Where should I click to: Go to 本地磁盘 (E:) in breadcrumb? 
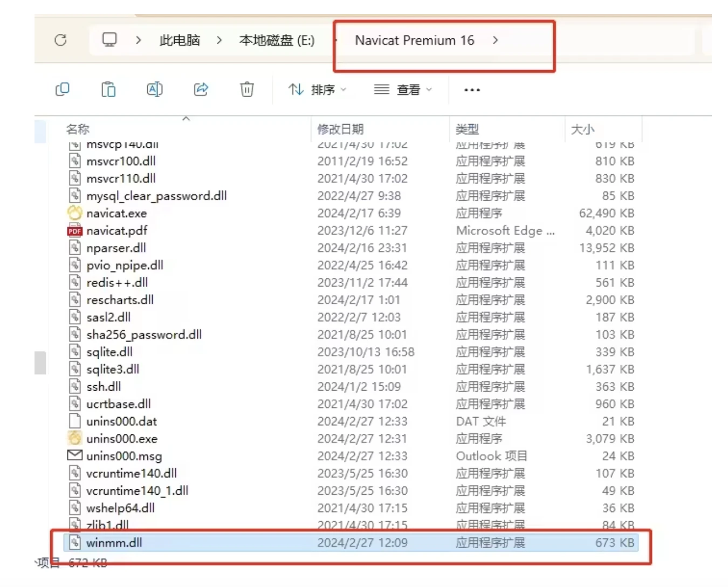click(x=277, y=40)
